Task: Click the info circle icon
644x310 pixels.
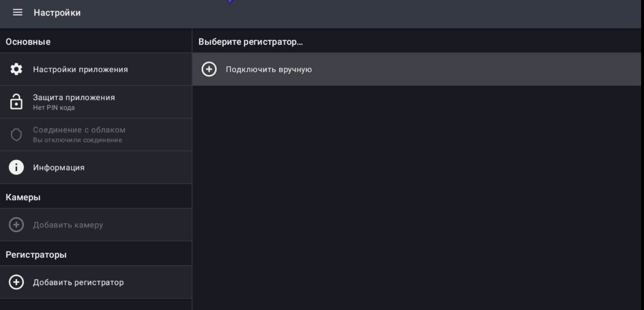Action: pos(16,167)
